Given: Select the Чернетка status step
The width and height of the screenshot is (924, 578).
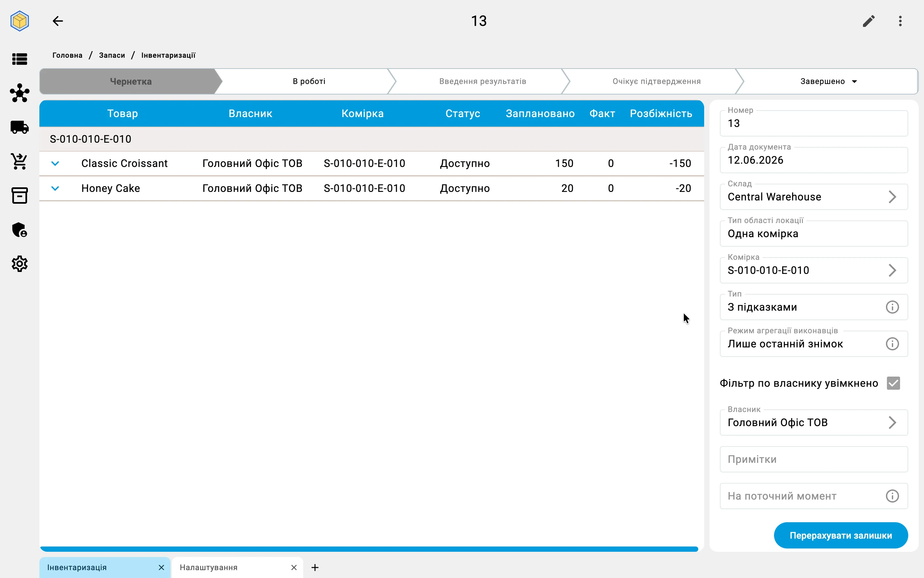Looking at the screenshot, I should (x=131, y=81).
